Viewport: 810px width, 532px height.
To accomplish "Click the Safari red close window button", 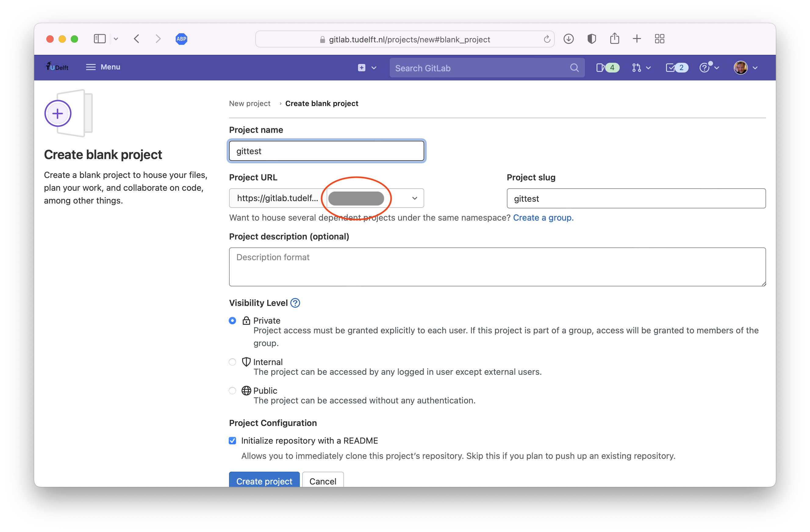I will point(50,39).
